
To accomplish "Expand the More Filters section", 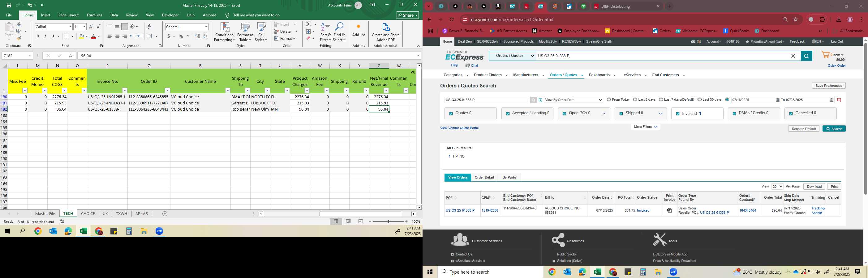I will [645, 127].
